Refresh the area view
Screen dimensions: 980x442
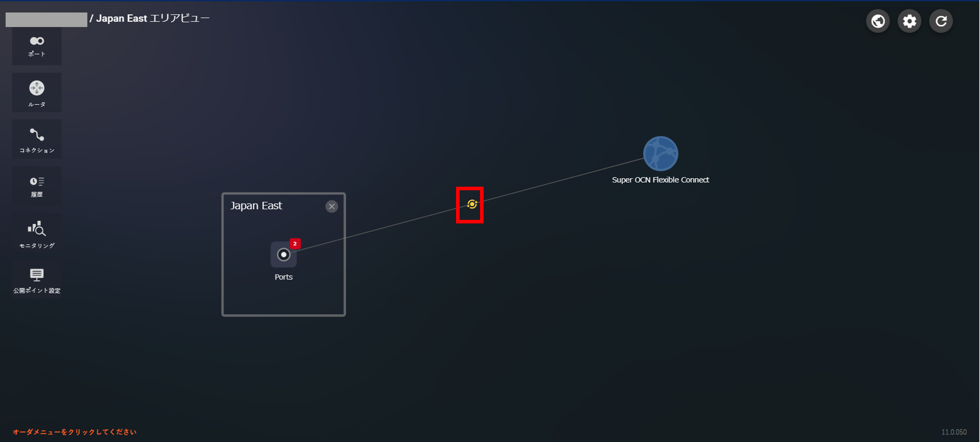[941, 21]
